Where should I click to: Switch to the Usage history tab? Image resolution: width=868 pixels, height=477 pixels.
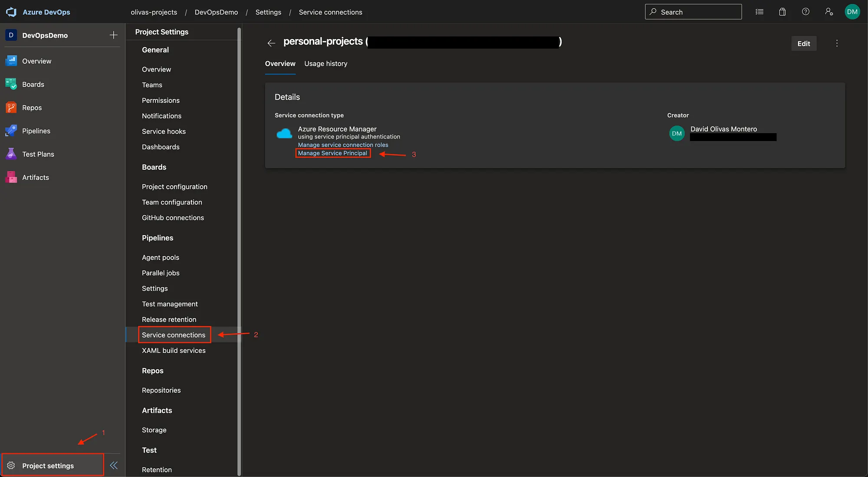[326, 64]
